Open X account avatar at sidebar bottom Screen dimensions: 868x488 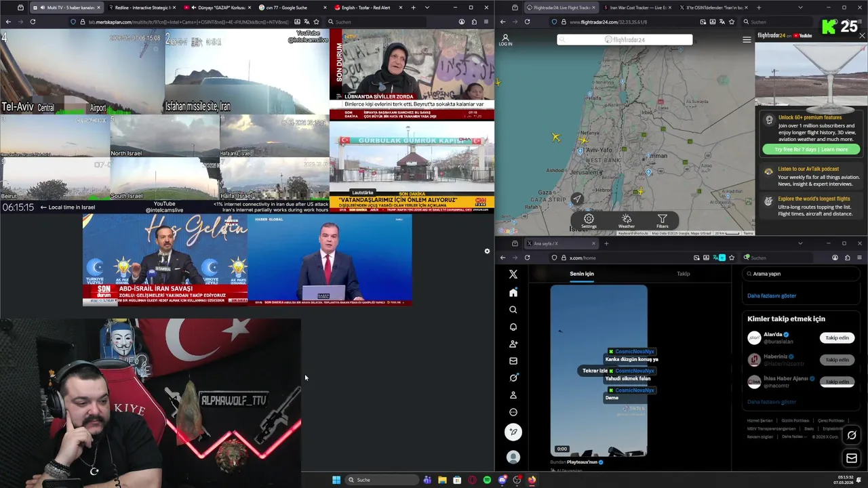tap(513, 457)
